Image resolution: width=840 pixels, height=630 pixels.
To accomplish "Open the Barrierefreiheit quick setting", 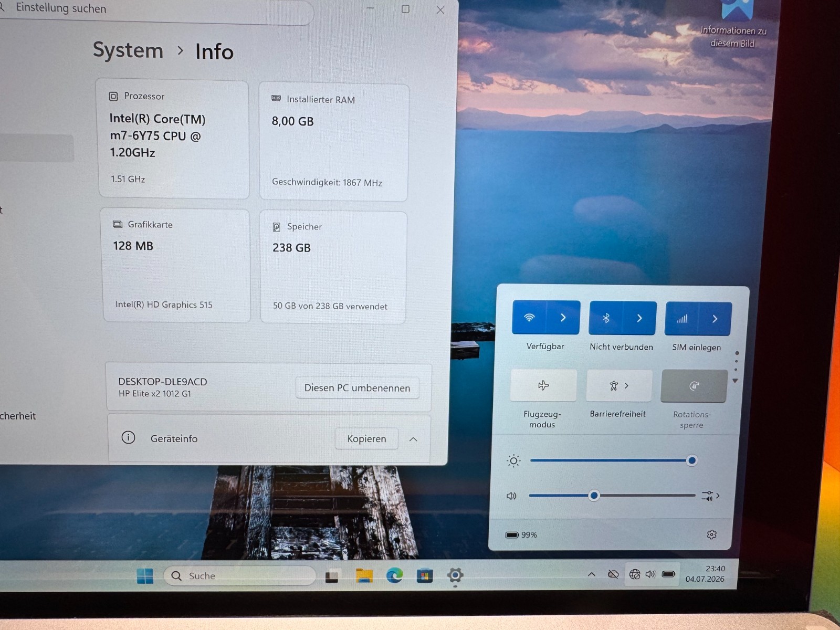I will click(x=619, y=386).
